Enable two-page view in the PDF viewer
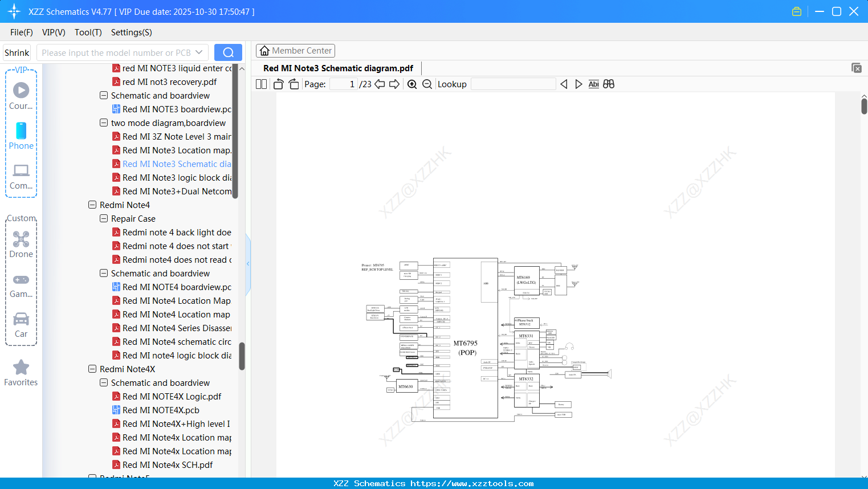The image size is (868, 489). click(x=260, y=83)
